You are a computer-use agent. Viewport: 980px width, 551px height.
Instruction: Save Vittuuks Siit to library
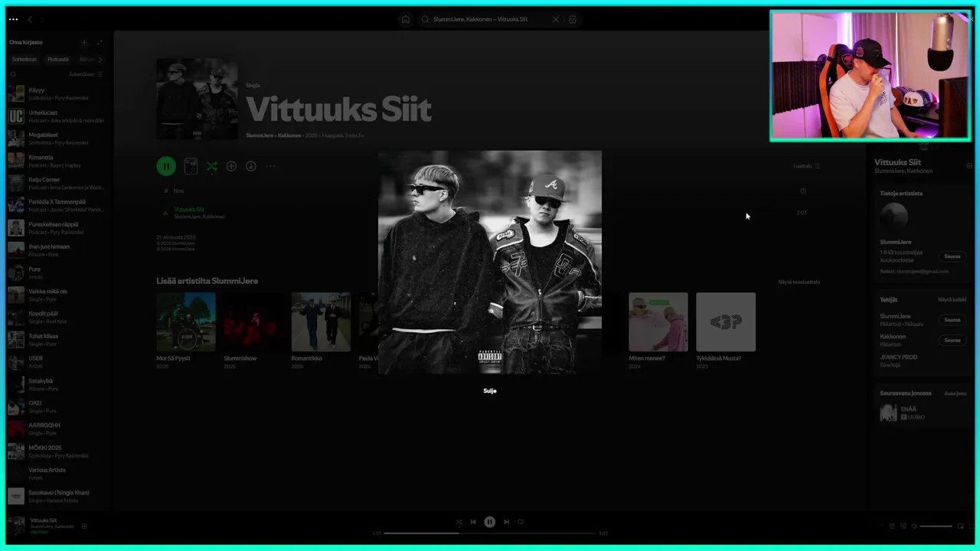[x=231, y=166]
